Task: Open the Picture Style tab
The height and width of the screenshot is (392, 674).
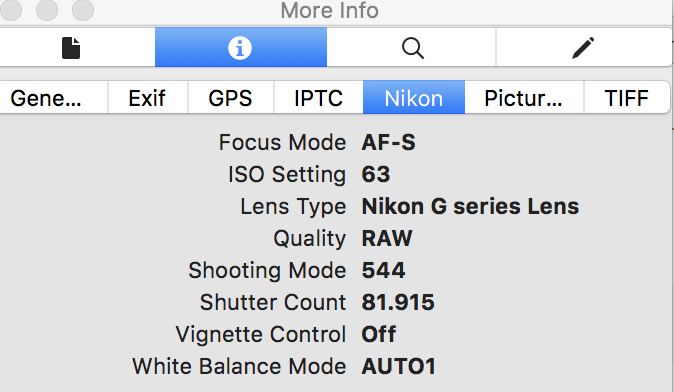Action: tap(524, 98)
